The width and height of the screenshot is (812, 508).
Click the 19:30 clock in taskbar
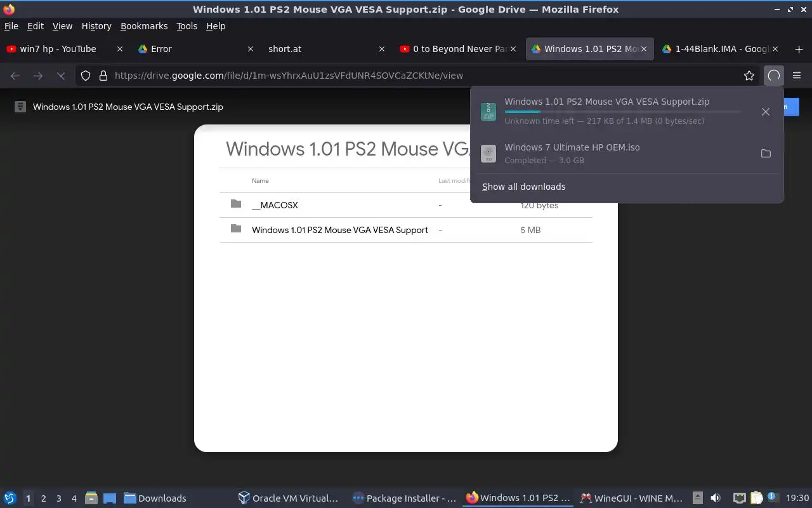tap(797, 498)
